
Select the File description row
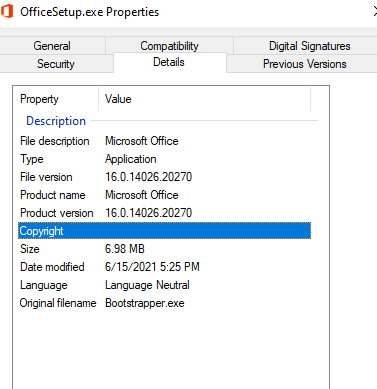164,141
